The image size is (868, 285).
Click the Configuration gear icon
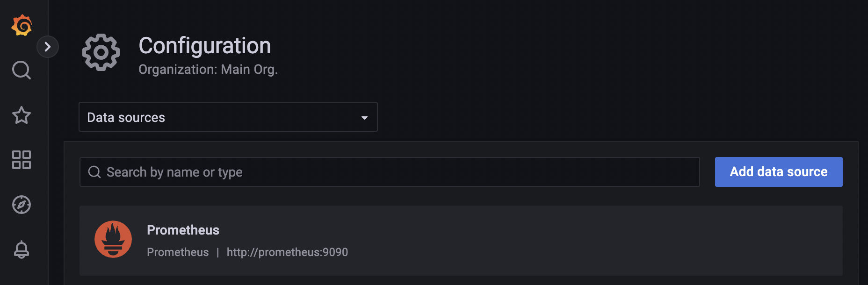click(x=101, y=53)
